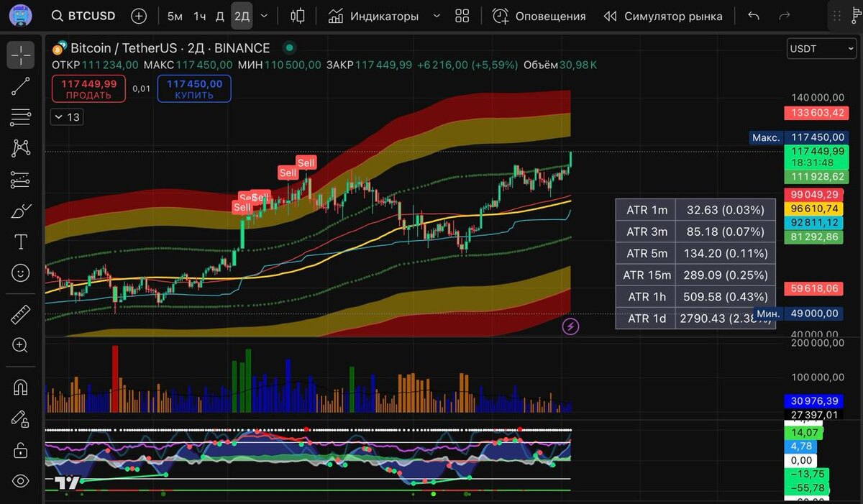Open the Индикаторы indicators dialog

[373, 16]
